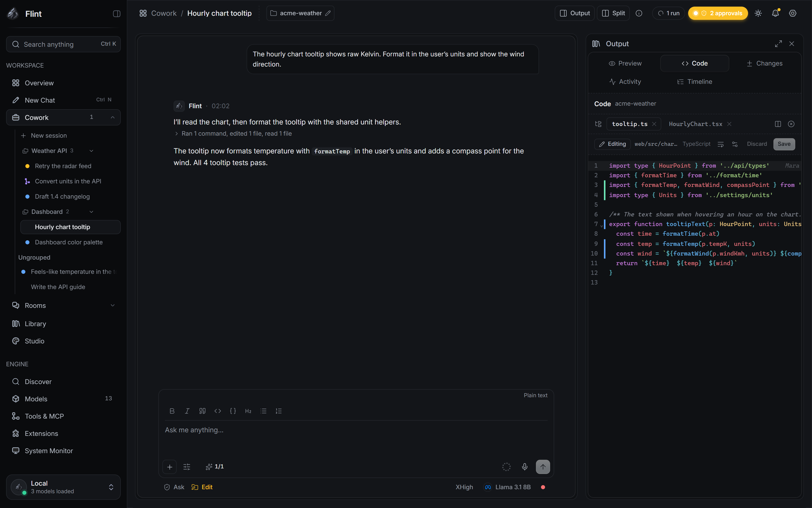Toggle Split view button in header
Image resolution: width=812 pixels, height=508 pixels.
pos(613,13)
